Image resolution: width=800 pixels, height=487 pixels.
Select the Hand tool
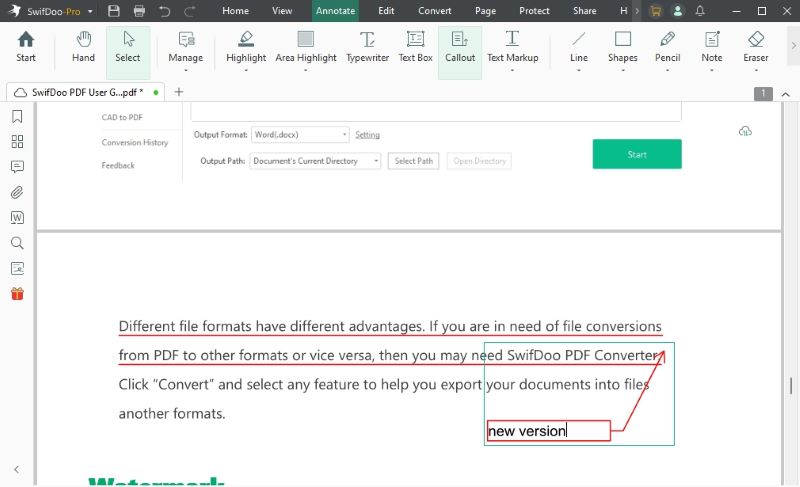[x=83, y=47]
